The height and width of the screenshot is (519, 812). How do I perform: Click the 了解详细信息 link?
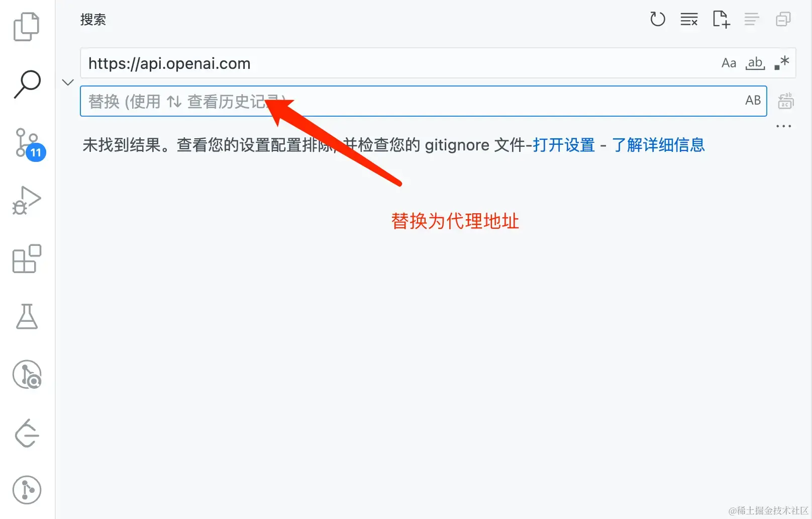[x=658, y=145]
